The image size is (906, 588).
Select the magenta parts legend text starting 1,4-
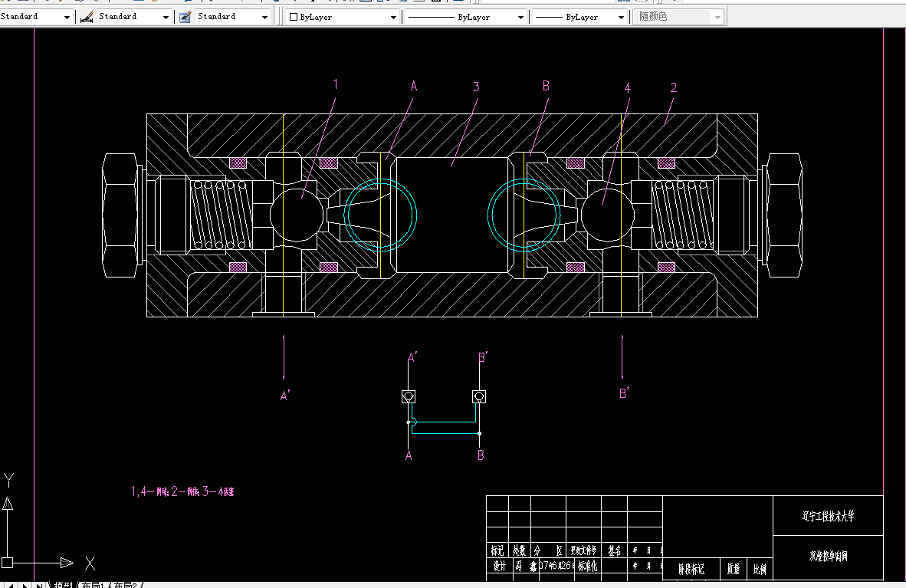[x=182, y=491]
